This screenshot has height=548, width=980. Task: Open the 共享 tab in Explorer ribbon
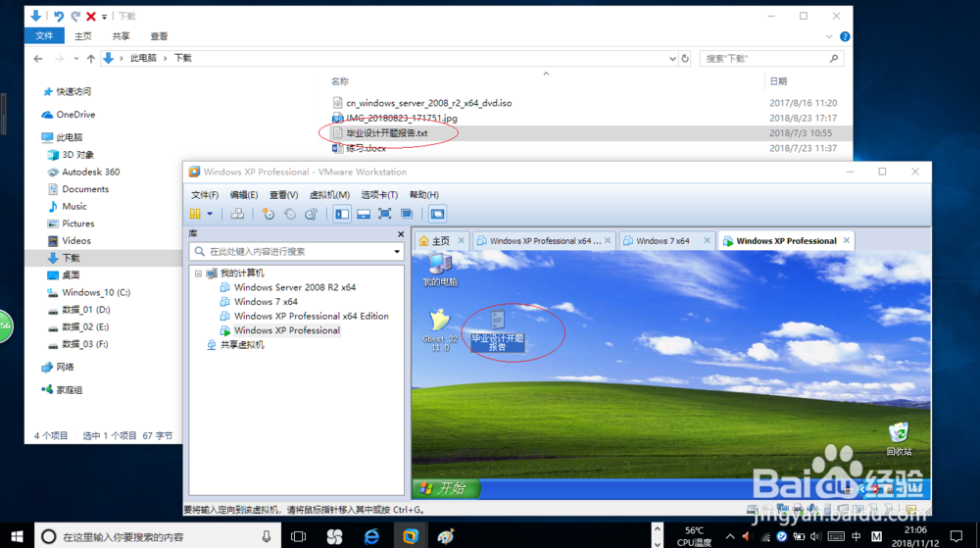[x=121, y=36]
